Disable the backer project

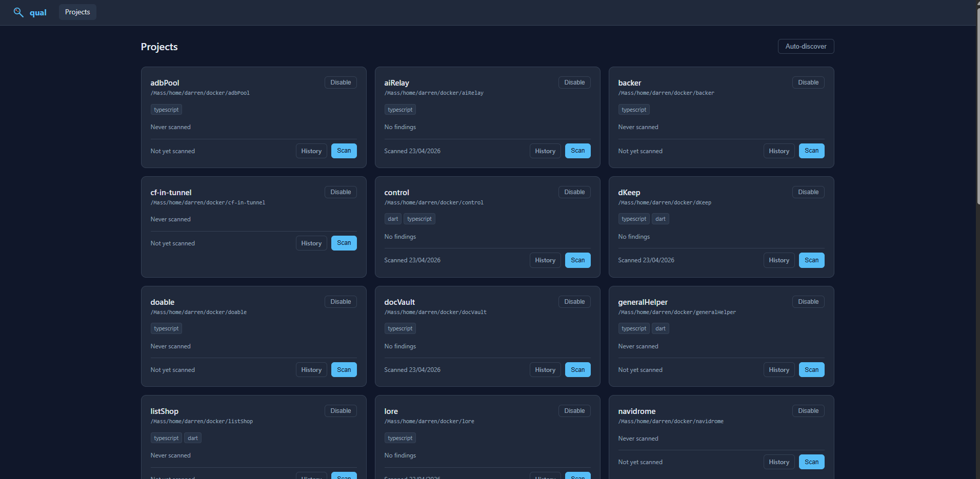click(x=808, y=82)
